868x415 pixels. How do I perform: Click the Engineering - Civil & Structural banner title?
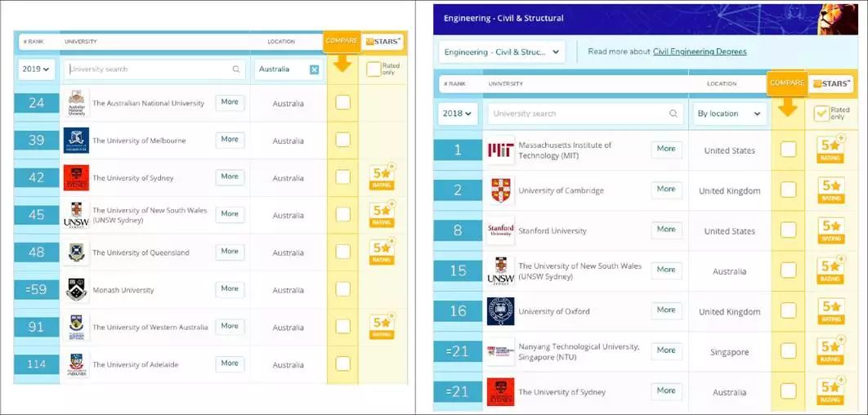503,18
